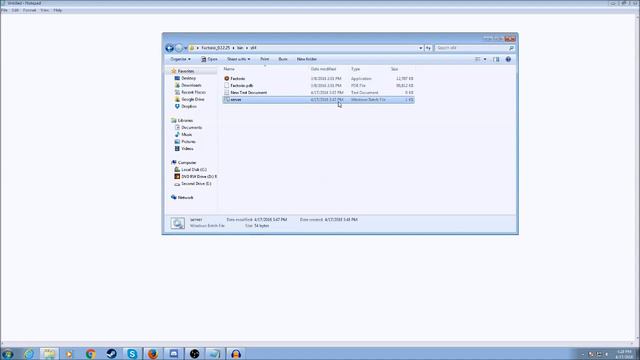Click New folder in the Explorer toolbar
This screenshot has width=640, height=360.
[307, 59]
